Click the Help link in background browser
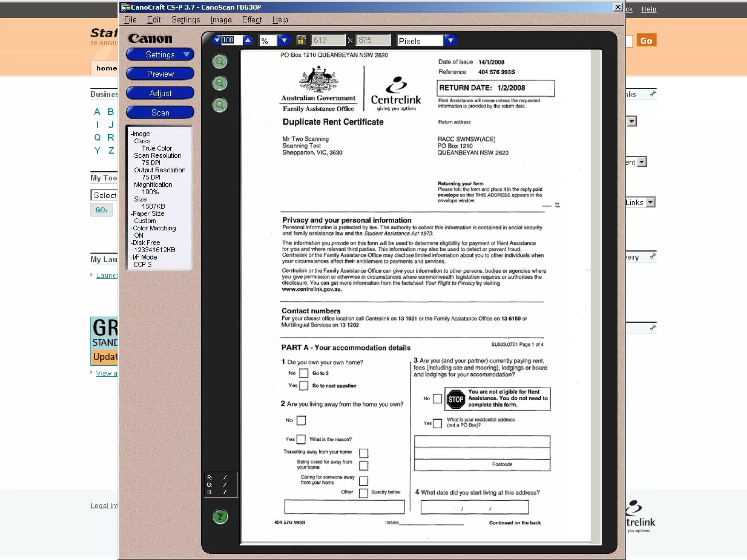 [x=649, y=9]
